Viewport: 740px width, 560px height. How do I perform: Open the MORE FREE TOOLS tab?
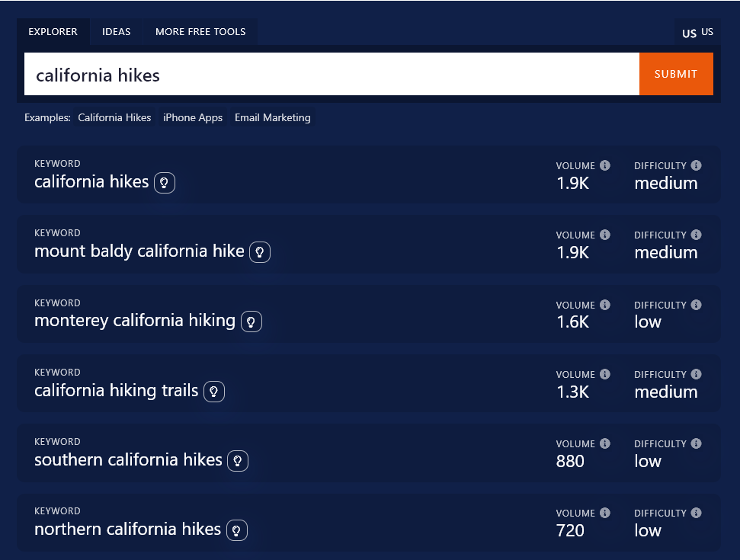coord(200,31)
